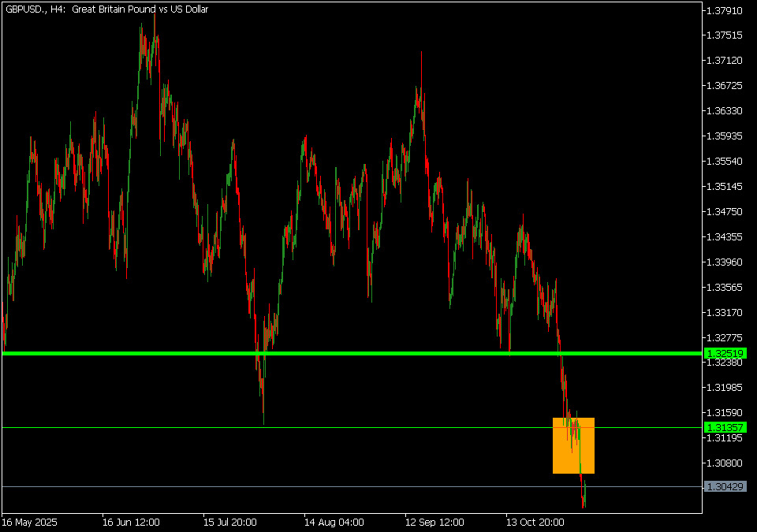The height and width of the screenshot is (532, 757).
Task: Click the 1.30800 price scale value
Action: pyautogui.click(x=725, y=463)
